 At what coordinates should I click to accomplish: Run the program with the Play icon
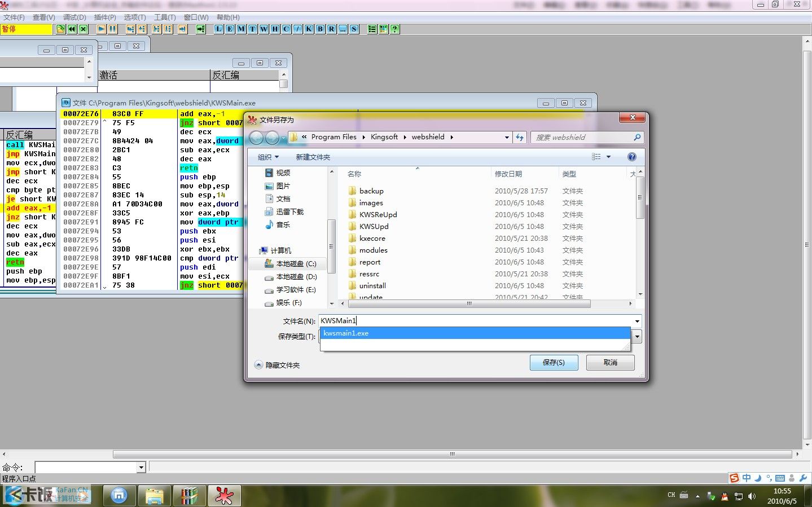click(101, 29)
